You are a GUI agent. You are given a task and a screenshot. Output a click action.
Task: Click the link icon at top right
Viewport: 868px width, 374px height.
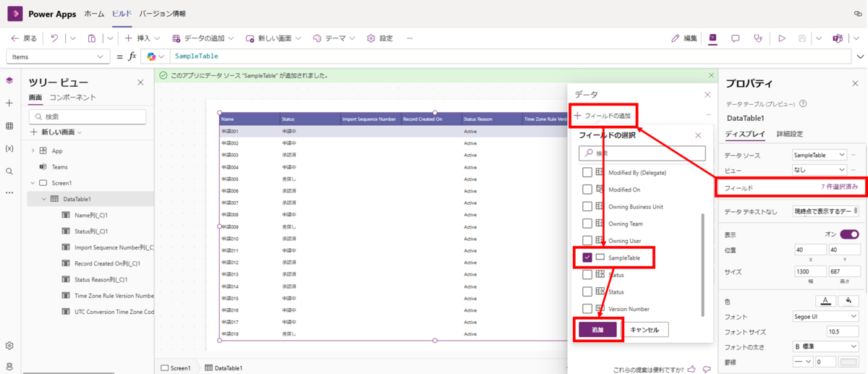858,14
